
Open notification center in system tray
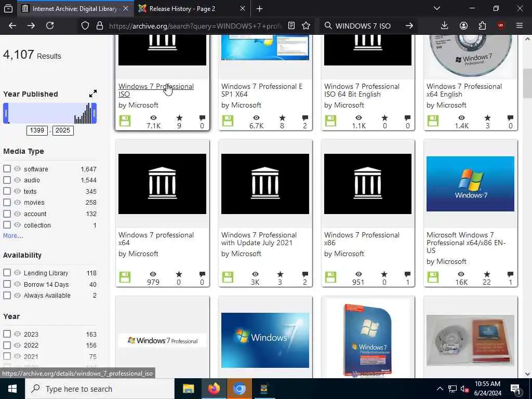pos(515,389)
